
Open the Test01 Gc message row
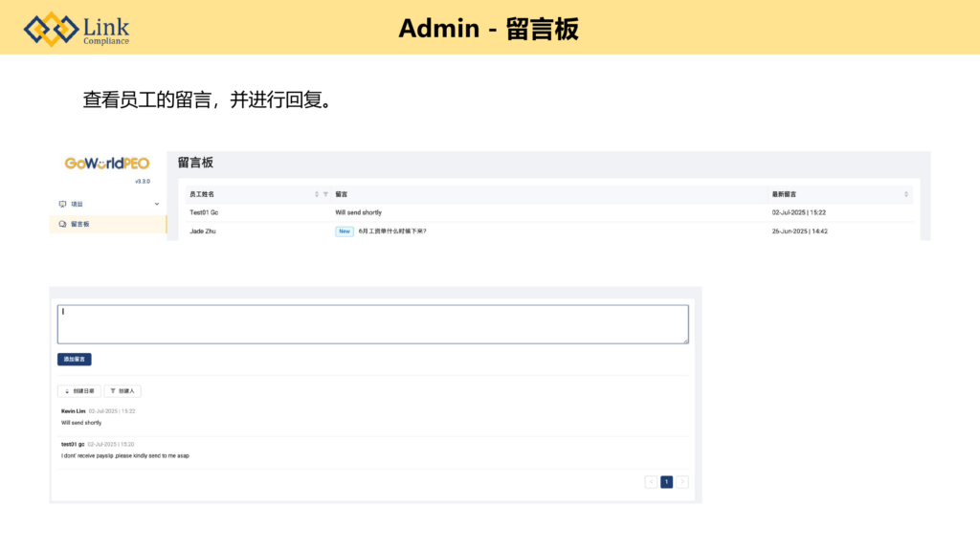(358, 212)
